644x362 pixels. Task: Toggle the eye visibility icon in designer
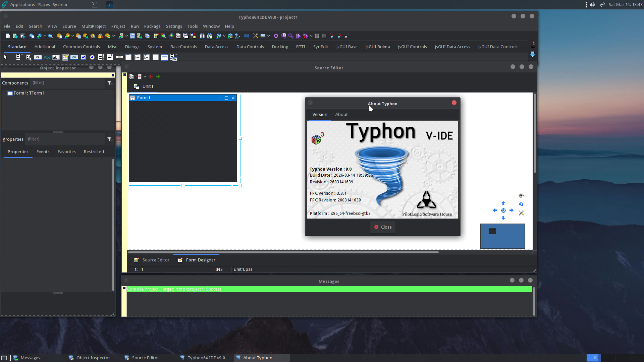521,196
